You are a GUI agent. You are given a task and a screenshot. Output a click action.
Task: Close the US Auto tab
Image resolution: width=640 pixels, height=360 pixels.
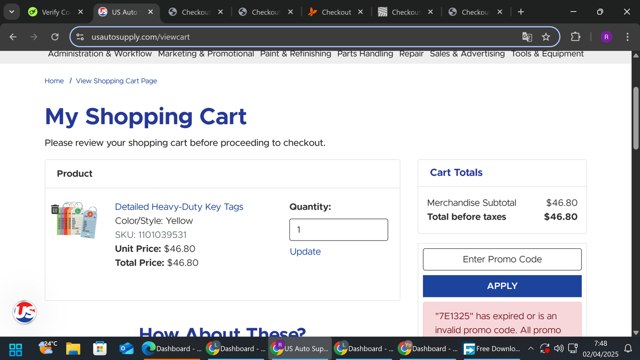[x=151, y=12]
